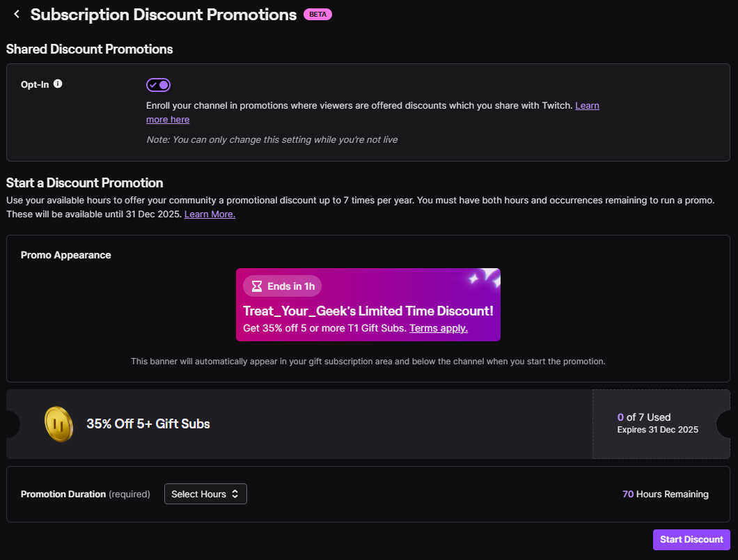Screen dimensions: 738x560
Task: Click the Ends in 1h pill on the banner
Action: point(281,286)
